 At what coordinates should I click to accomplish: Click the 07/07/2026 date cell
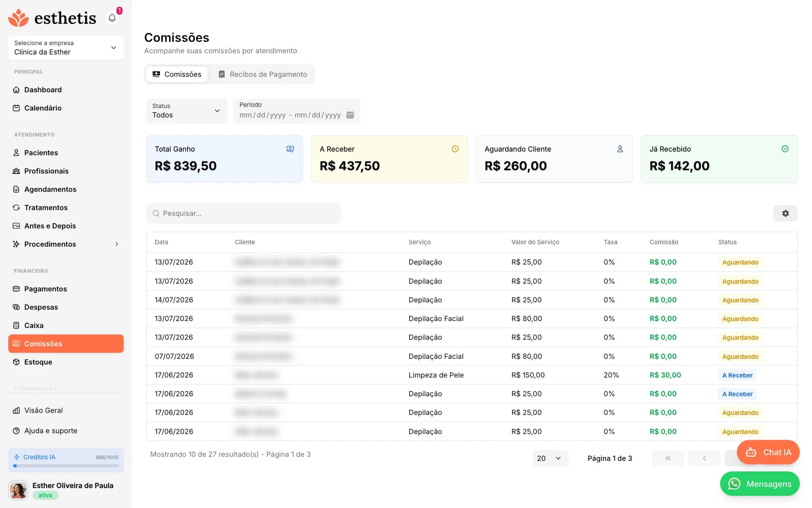click(174, 356)
